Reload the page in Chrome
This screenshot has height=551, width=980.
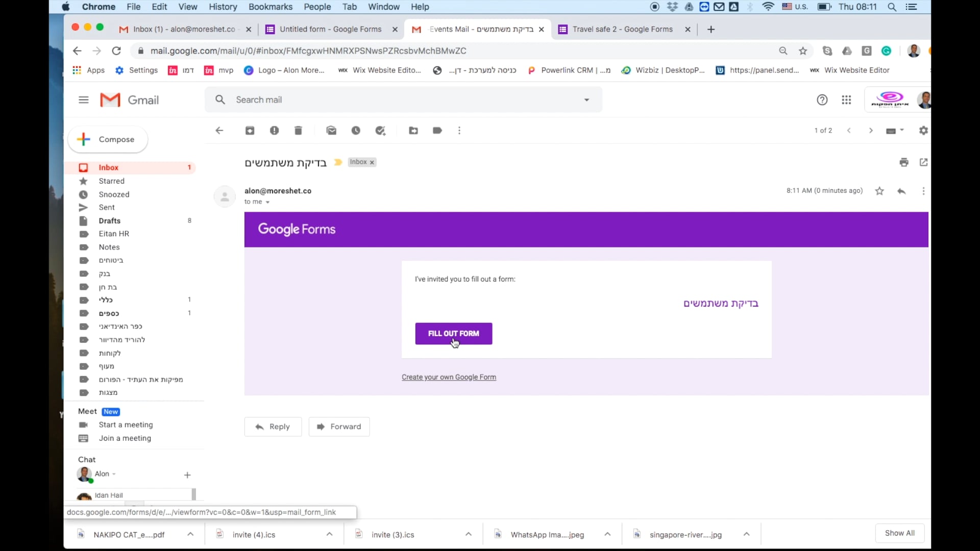pos(116,51)
